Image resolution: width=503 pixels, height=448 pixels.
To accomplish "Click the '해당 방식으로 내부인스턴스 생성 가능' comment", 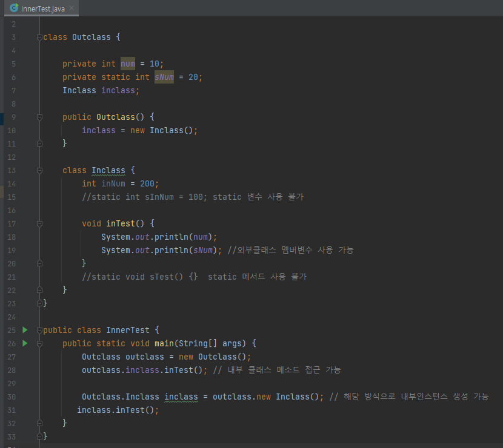I will 409,397.
